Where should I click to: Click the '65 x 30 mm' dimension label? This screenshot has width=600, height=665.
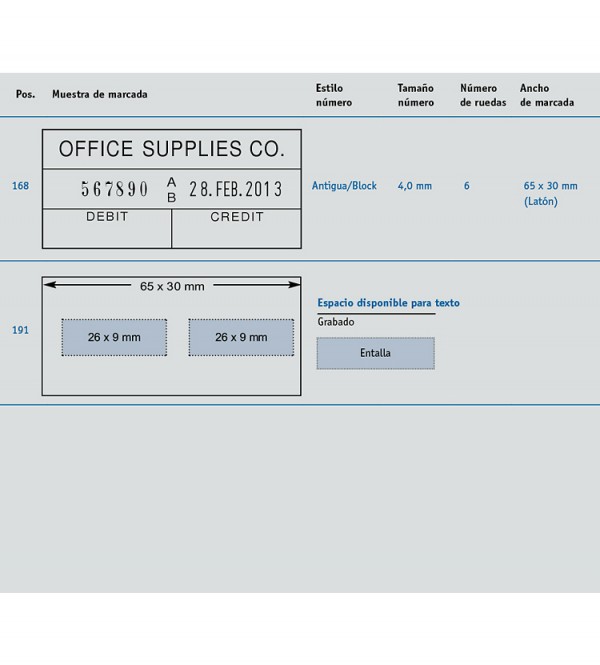(172, 286)
